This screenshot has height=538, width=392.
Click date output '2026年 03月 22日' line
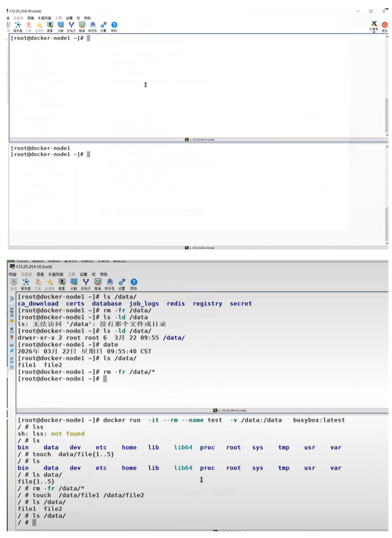coord(84,351)
